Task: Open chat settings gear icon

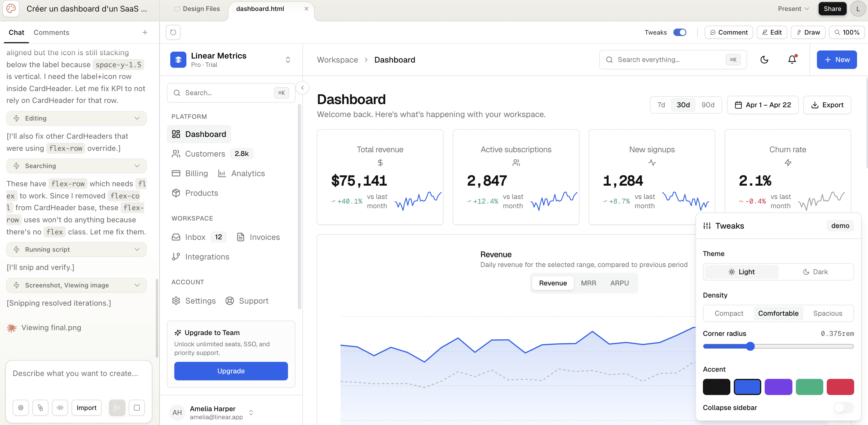Action: pyautogui.click(x=21, y=408)
